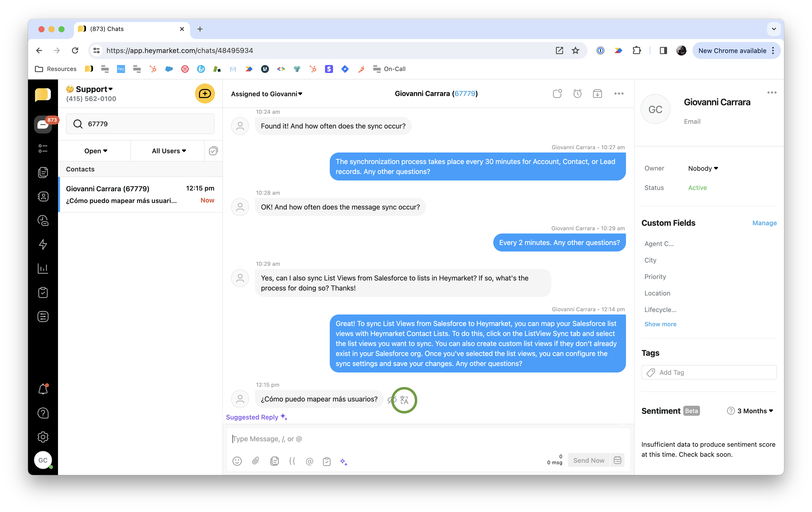The image size is (812, 512).
Task: Select Giovanni Carrara (67779) conversation
Action: 140,194
